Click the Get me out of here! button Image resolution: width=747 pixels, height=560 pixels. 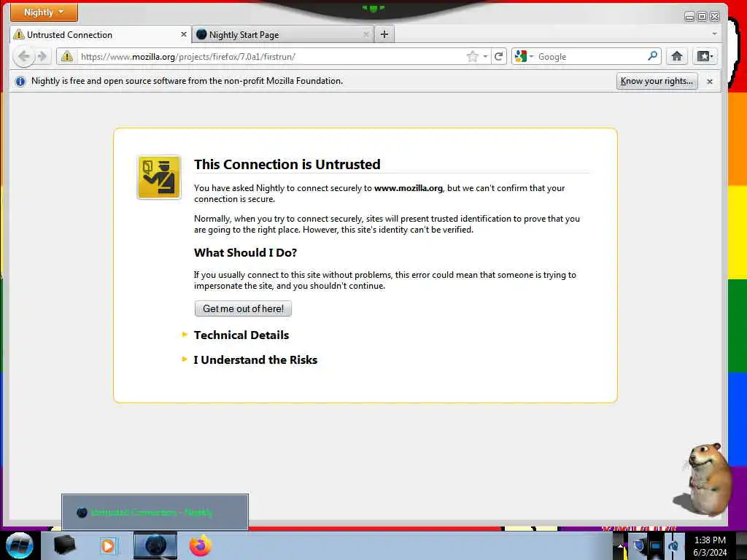point(243,308)
